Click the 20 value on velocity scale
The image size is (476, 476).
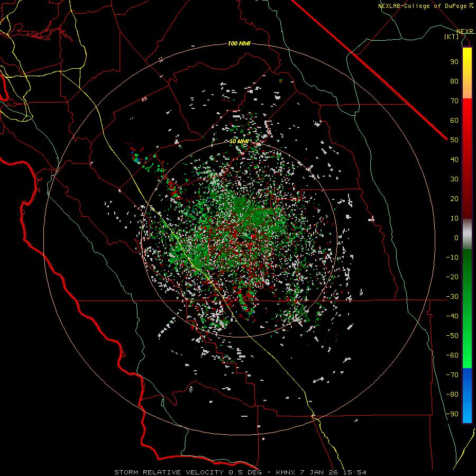454,198
